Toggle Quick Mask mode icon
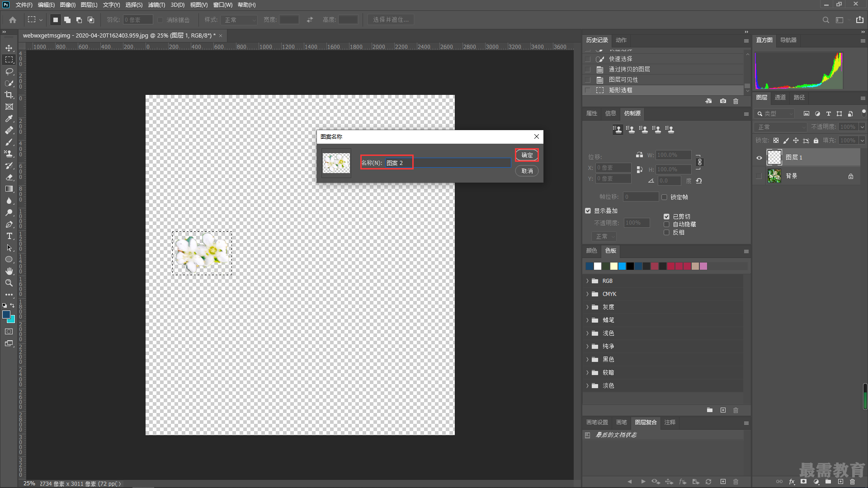868x488 pixels. (9, 332)
